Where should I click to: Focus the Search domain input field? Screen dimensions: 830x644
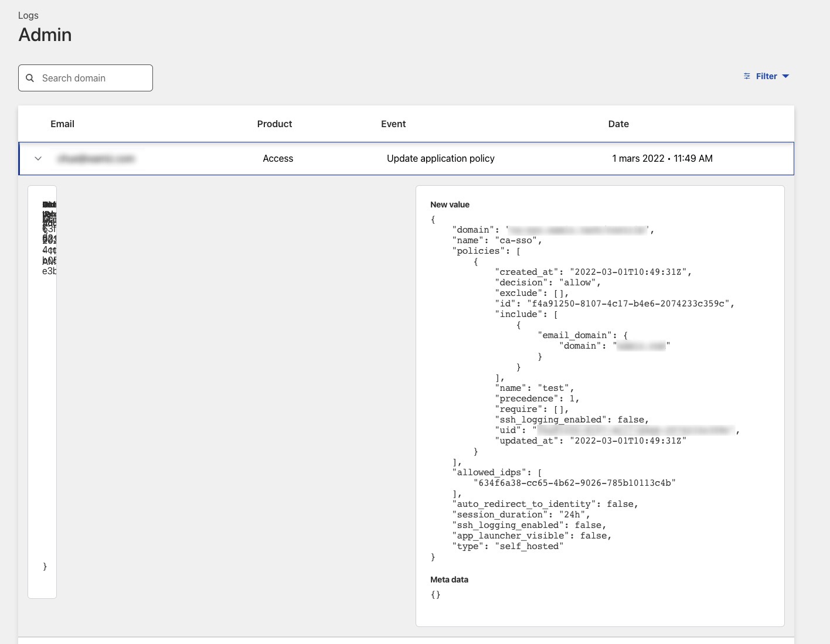[86, 78]
